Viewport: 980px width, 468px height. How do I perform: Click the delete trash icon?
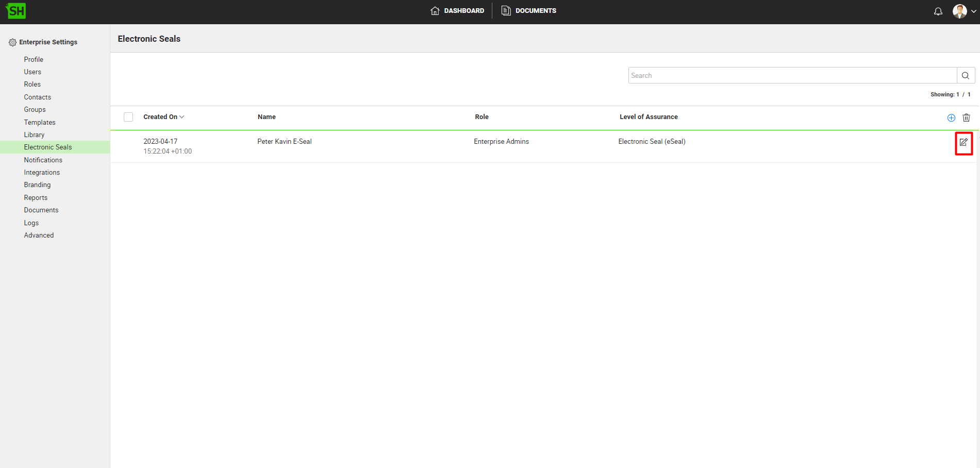966,118
